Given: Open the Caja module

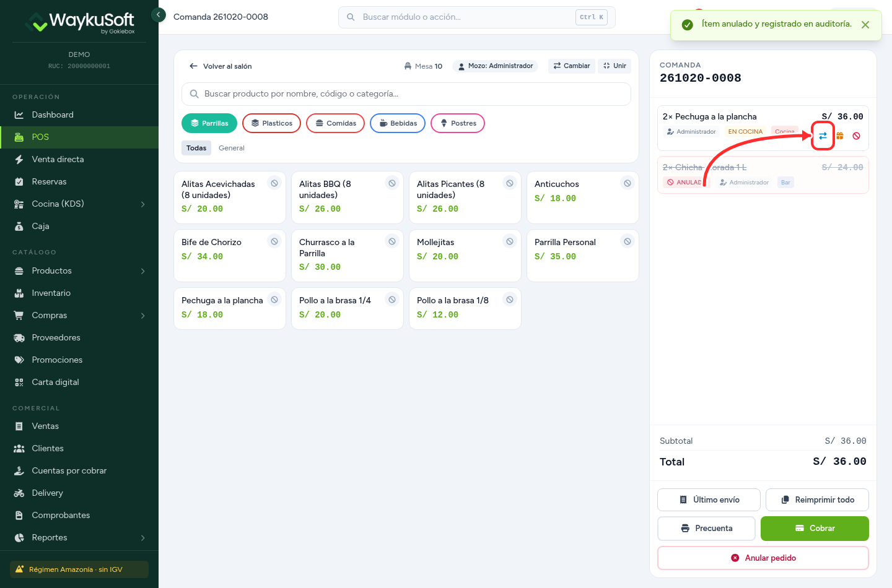Looking at the screenshot, I should [79, 226].
